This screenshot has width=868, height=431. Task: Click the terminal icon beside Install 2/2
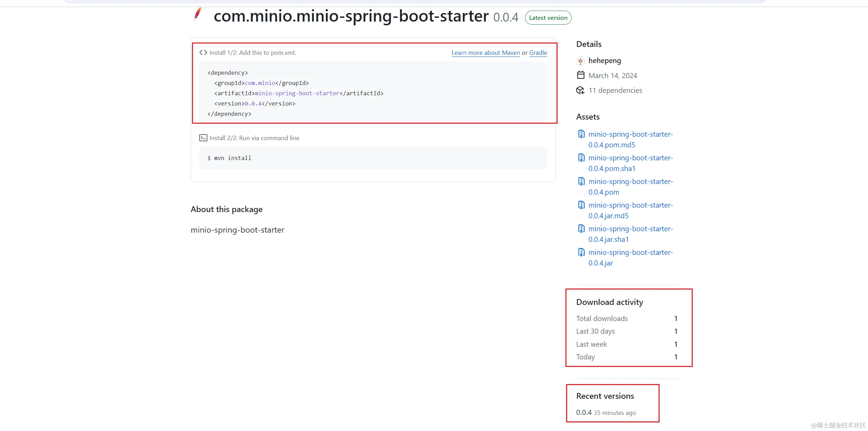tap(203, 138)
